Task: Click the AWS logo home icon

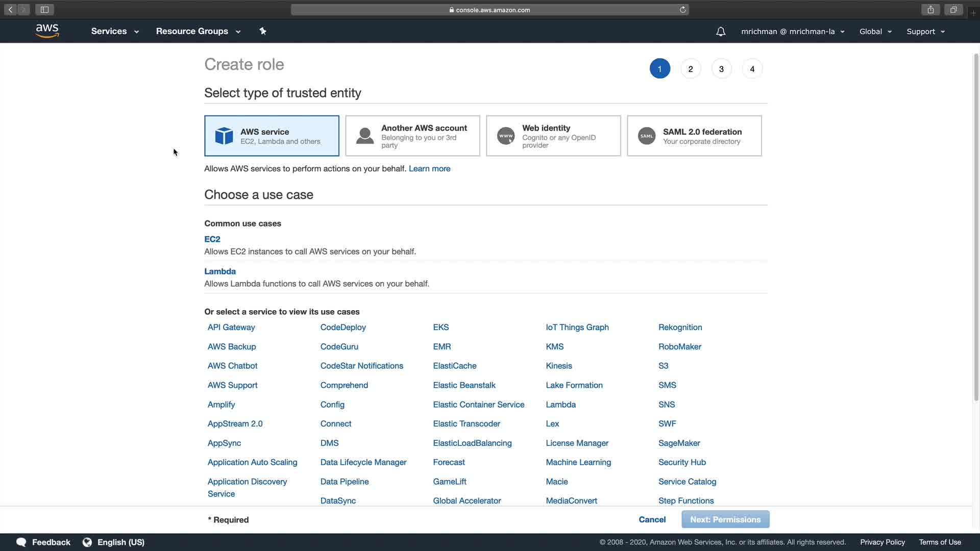Action: (47, 31)
